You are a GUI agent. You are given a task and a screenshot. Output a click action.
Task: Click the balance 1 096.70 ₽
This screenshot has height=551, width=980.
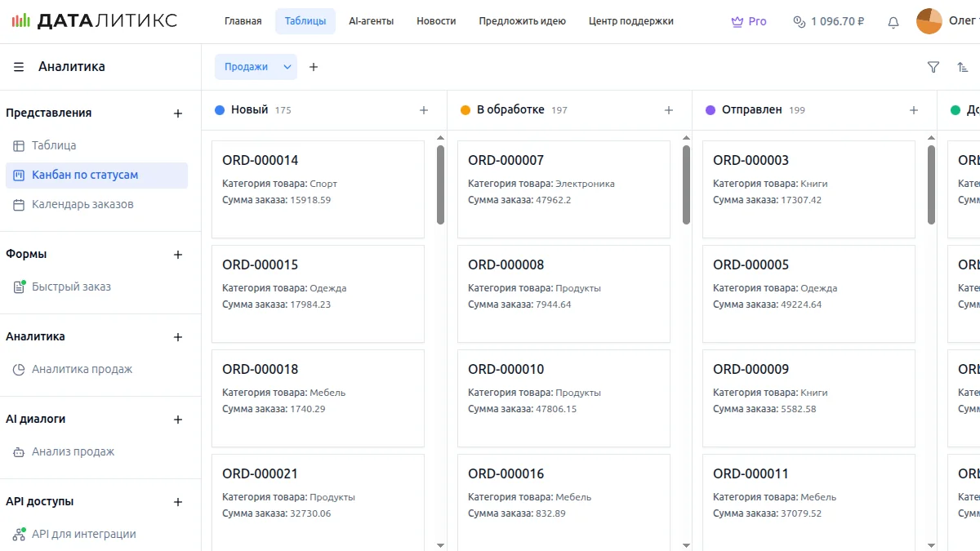(x=829, y=21)
